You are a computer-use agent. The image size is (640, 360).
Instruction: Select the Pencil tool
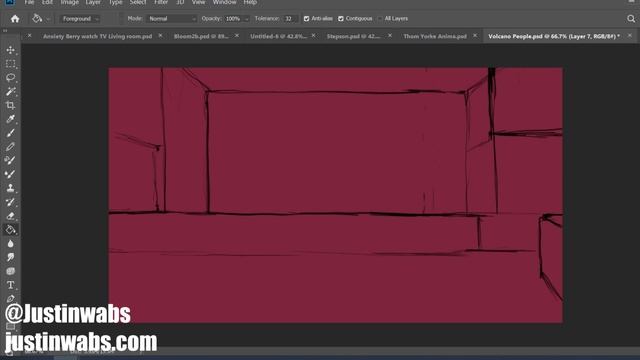click(x=11, y=147)
